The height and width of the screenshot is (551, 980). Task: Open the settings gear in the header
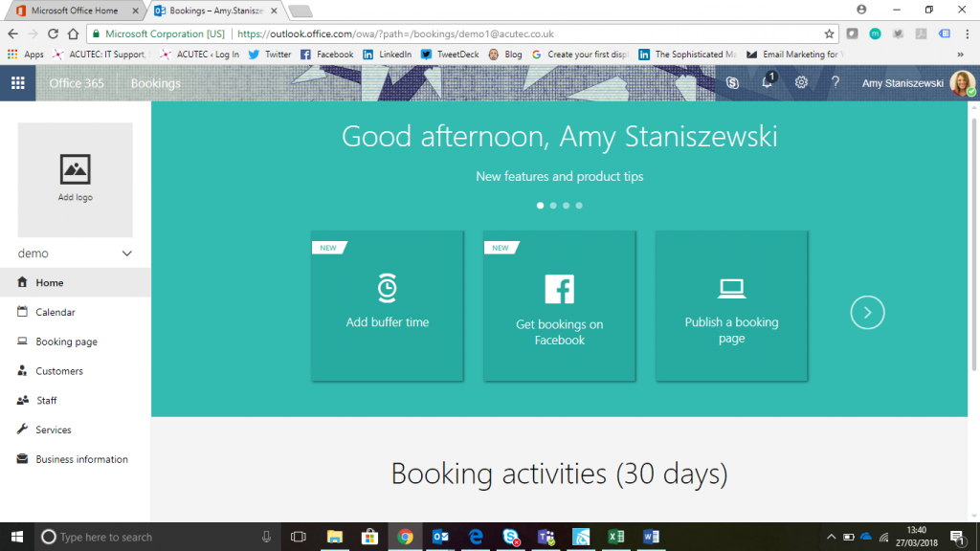pos(801,83)
